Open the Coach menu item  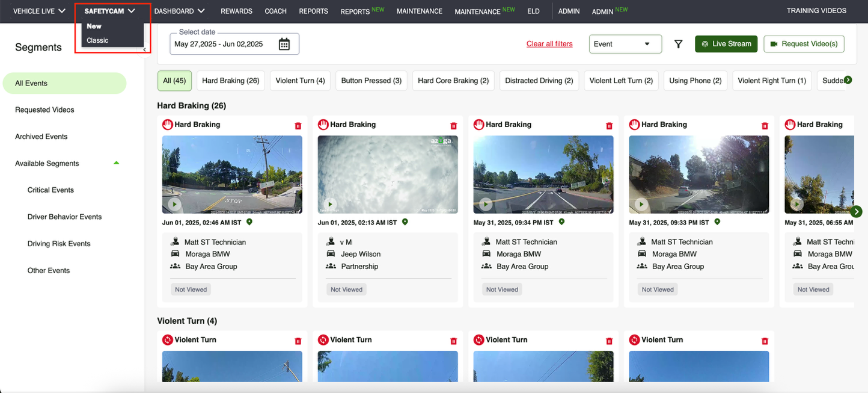tap(275, 11)
